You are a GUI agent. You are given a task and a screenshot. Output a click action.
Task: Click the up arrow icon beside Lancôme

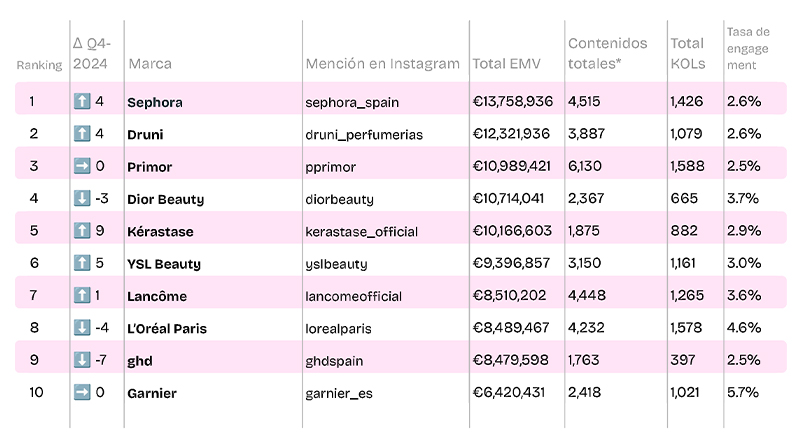point(82,296)
